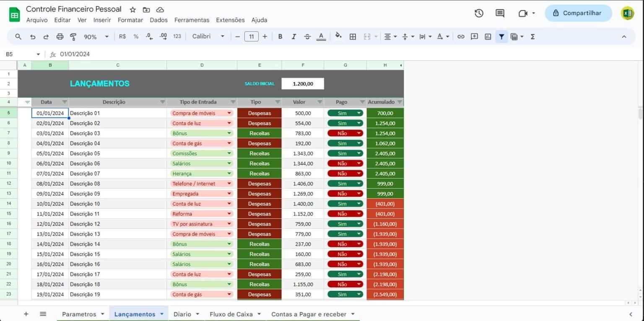Click the add sheet plus button
Image resolution: width=644 pixels, height=321 pixels.
pos(26,314)
